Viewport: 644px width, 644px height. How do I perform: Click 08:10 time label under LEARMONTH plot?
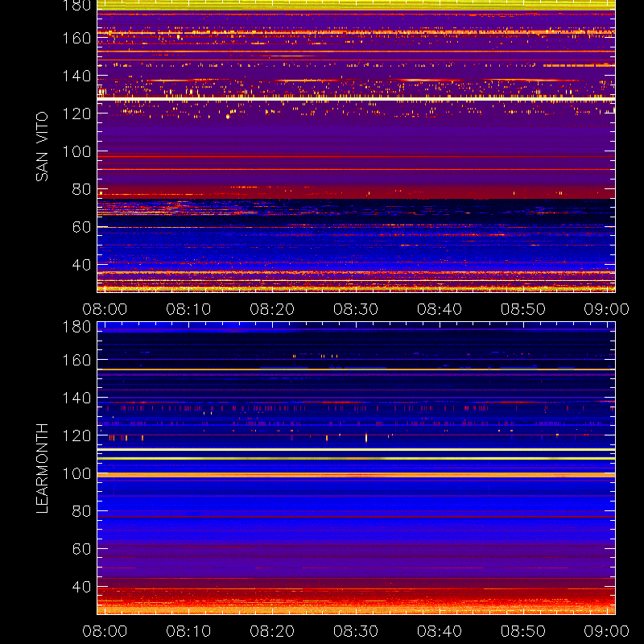188,631
